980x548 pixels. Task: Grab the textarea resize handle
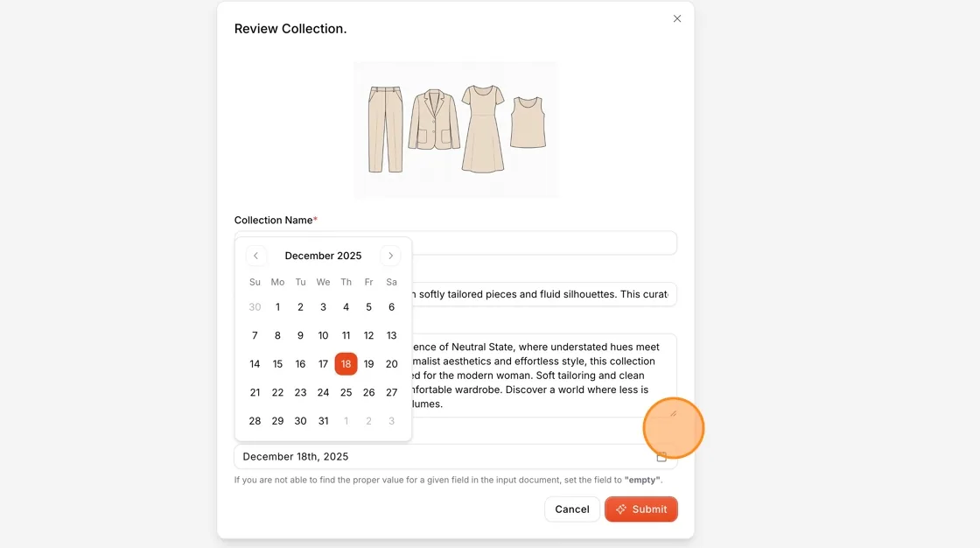[x=673, y=413]
